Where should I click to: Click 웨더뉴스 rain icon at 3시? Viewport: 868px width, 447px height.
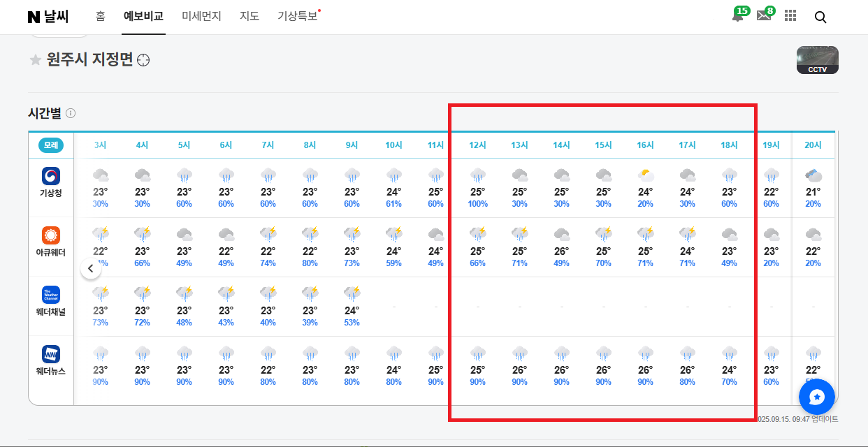pos(101,353)
